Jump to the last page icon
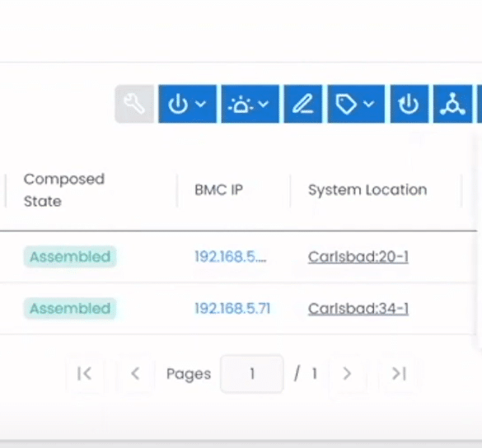The width and height of the screenshot is (482, 448). [399, 374]
